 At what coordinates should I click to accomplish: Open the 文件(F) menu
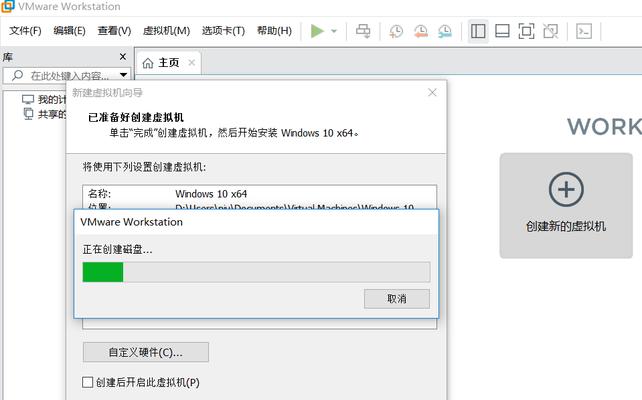pos(25,31)
